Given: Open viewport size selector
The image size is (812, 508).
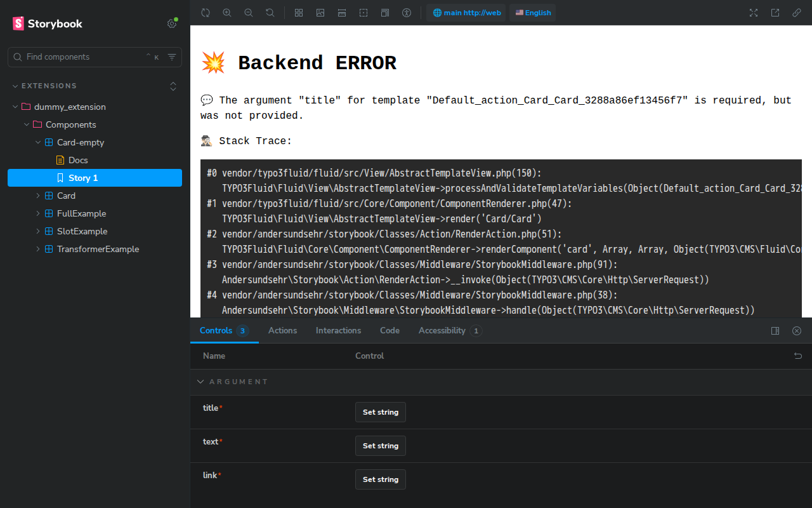Looking at the screenshot, I should coord(385,13).
